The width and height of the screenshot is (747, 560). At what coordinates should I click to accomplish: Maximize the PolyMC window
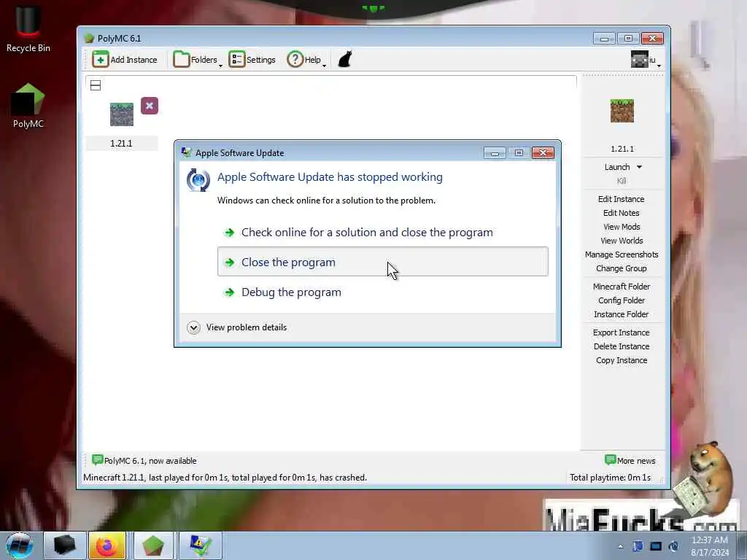[x=628, y=38]
